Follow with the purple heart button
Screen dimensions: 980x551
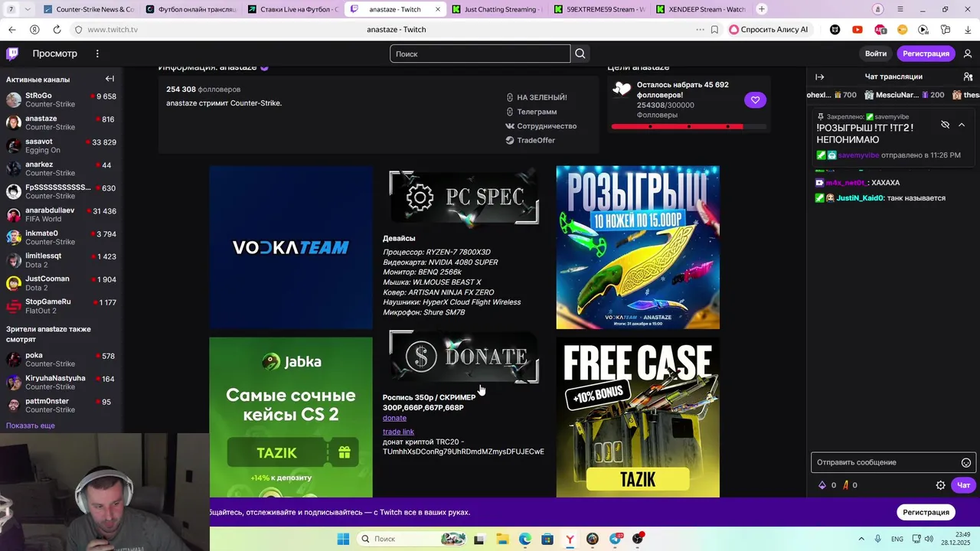click(x=755, y=99)
